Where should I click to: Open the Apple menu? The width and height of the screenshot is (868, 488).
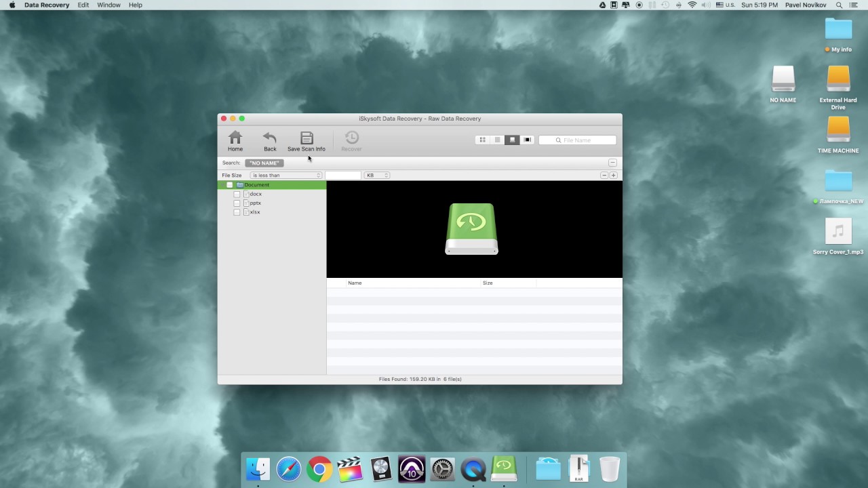coord(12,5)
